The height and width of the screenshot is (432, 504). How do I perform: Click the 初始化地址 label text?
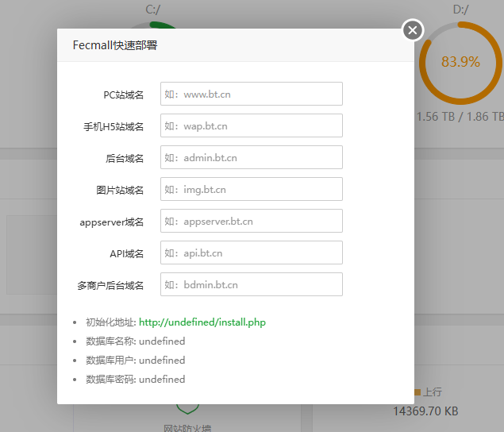(111, 322)
